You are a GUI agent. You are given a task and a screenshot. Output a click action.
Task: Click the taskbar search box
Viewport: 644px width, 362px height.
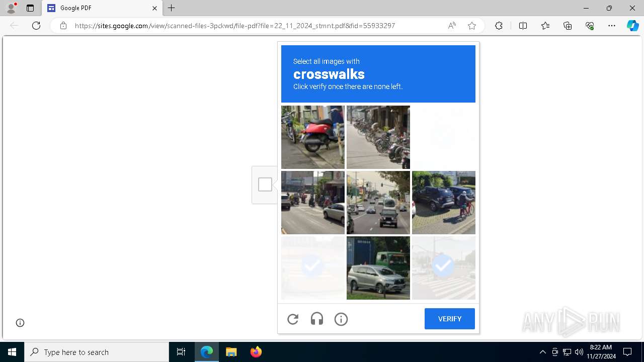point(97,352)
